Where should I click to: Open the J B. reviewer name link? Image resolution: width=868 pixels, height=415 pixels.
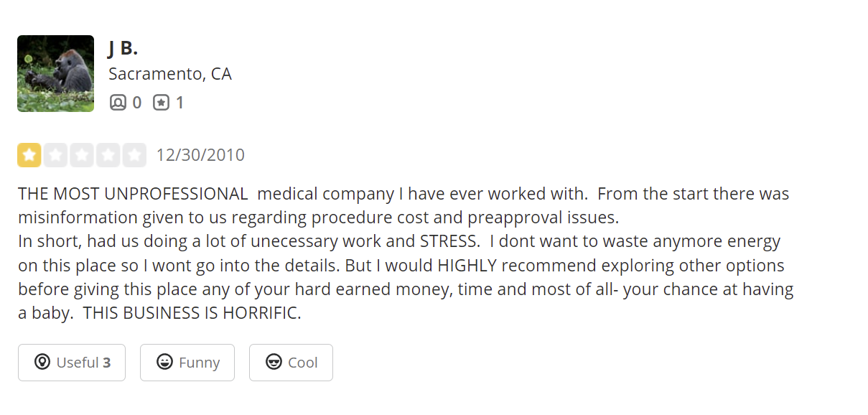tap(123, 47)
